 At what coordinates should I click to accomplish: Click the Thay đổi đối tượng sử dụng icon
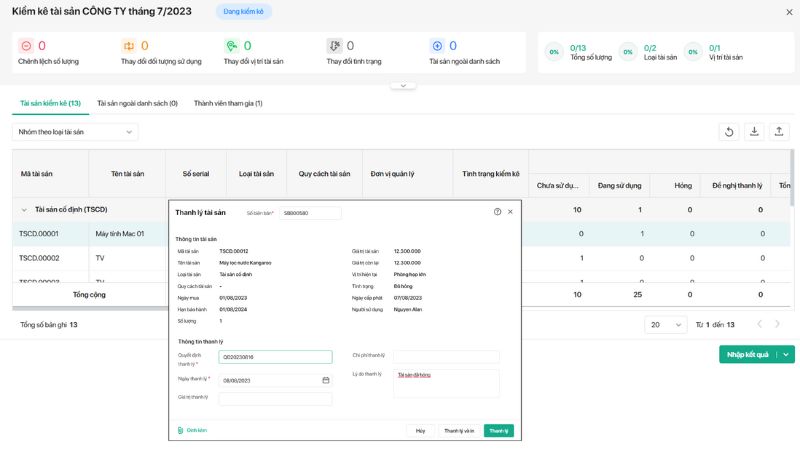coord(128,47)
